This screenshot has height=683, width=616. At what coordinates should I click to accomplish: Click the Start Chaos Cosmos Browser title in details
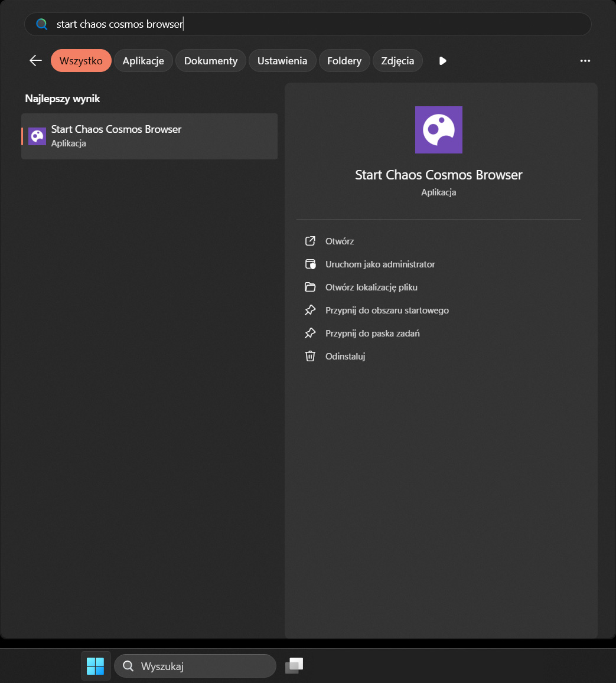pyautogui.click(x=439, y=175)
